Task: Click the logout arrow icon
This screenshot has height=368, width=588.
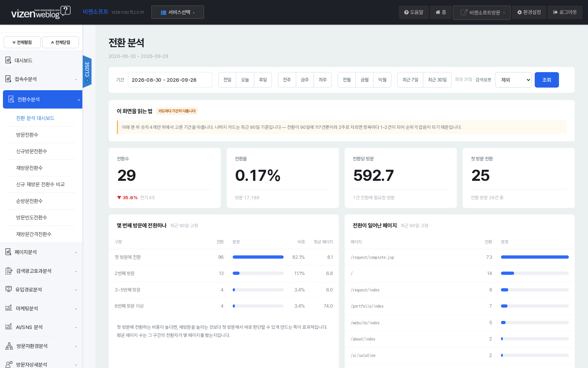Action: (x=555, y=12)
